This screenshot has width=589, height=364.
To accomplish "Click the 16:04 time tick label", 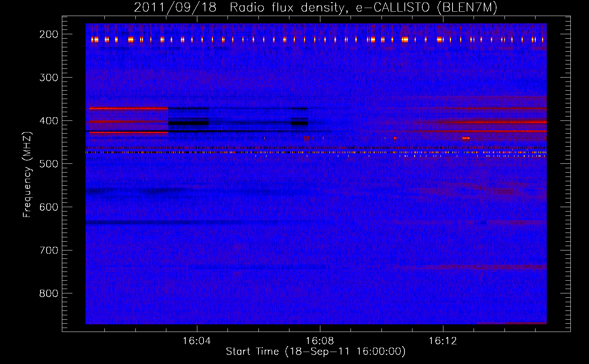I will (197, 341).
